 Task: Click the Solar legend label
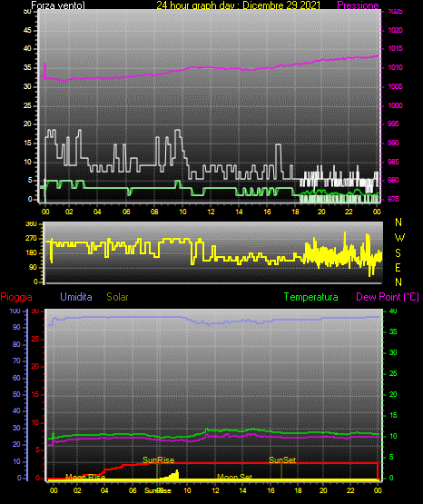pyautogui.click(x=117, y=297)
